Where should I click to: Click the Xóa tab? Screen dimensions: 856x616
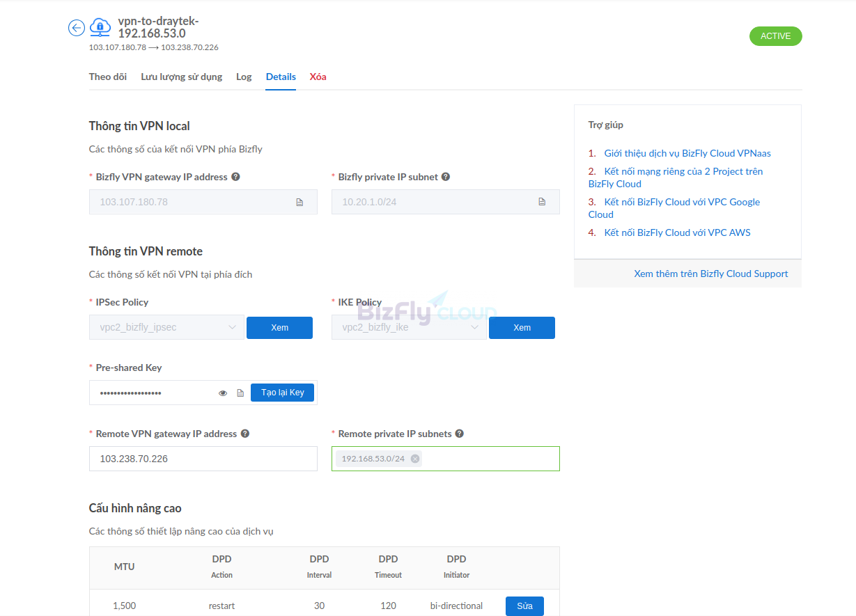coord(318,77)
